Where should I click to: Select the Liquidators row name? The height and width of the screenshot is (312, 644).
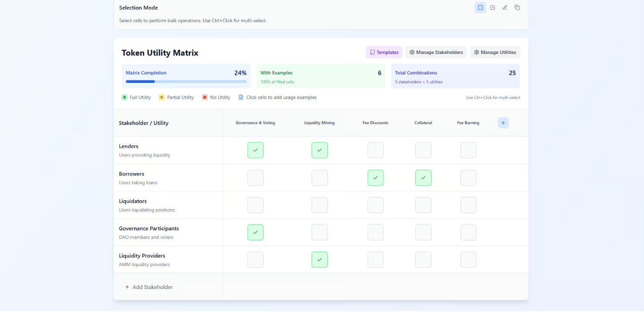[x=133, y=201]
